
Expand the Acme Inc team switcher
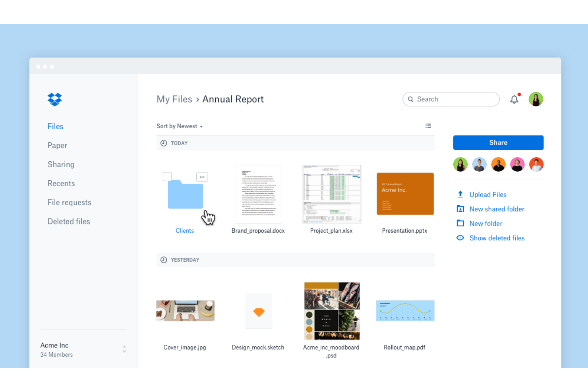124,348
